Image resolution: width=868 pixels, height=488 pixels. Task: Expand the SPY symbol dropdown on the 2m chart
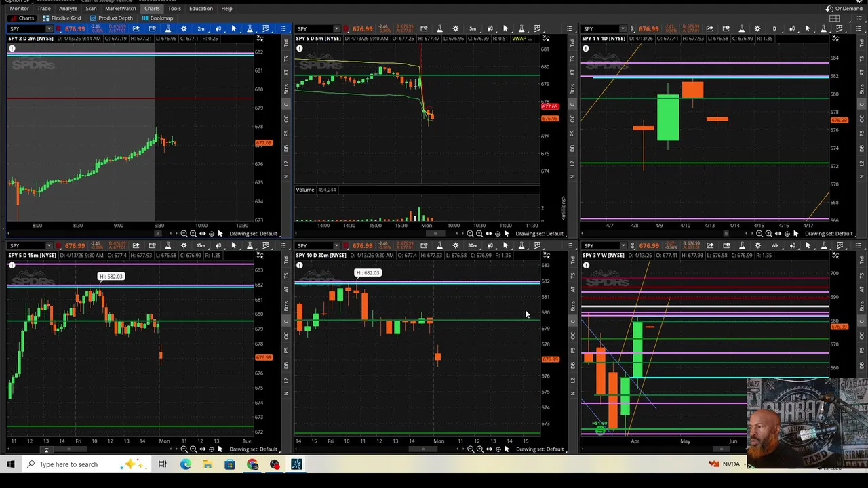pos(49,28)
